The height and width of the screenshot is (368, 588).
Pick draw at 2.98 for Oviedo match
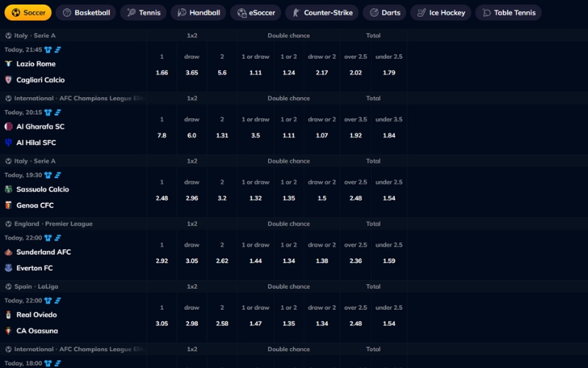[192, 323]
